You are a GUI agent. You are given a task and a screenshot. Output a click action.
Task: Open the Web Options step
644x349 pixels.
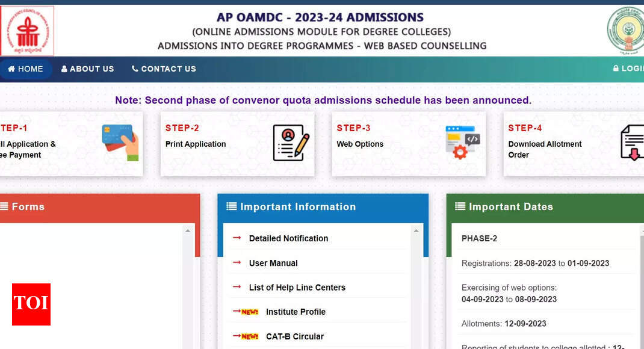[409, 144]
